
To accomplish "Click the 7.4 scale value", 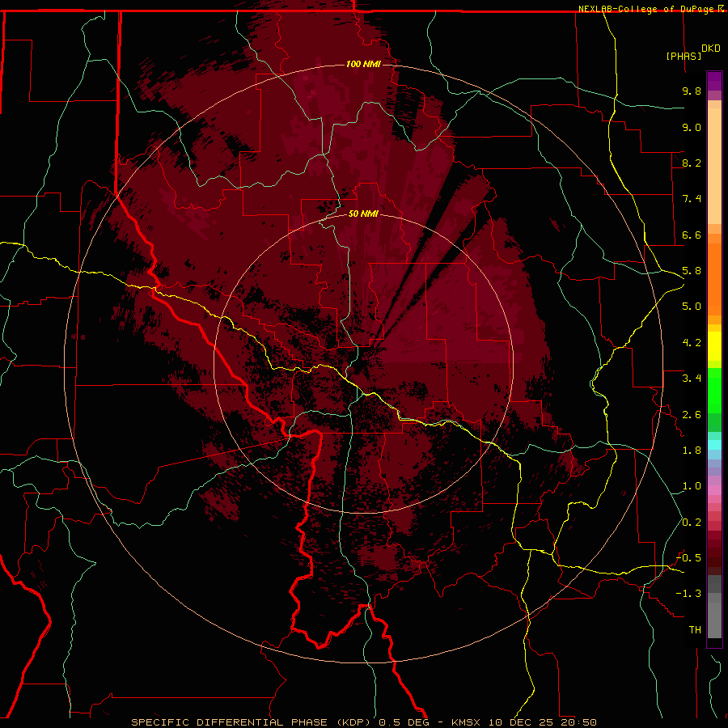I will pos(692,199).
